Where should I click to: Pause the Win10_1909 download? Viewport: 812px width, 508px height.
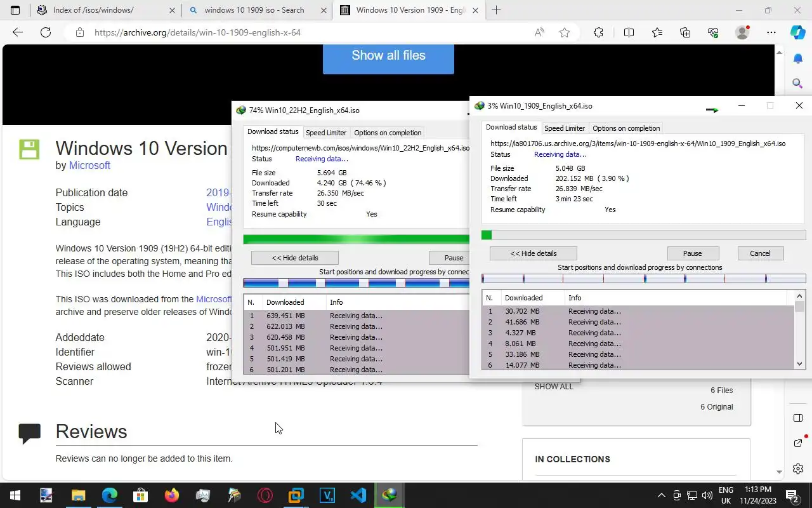pyautogui.click(x=692, y=253)
